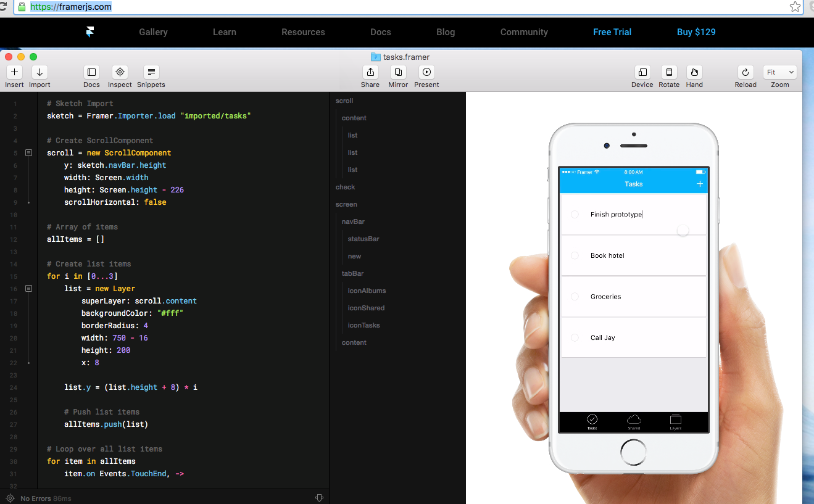The width and height of the screenshot is (814, 504).
Task: Check the Book hotel task circle
Action: click(575, 255)
